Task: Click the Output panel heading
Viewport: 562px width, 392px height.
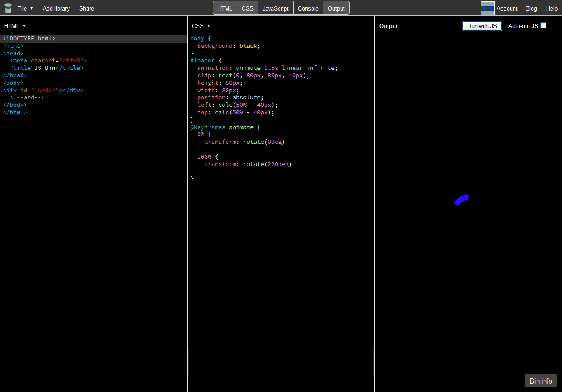Action: 388,26
